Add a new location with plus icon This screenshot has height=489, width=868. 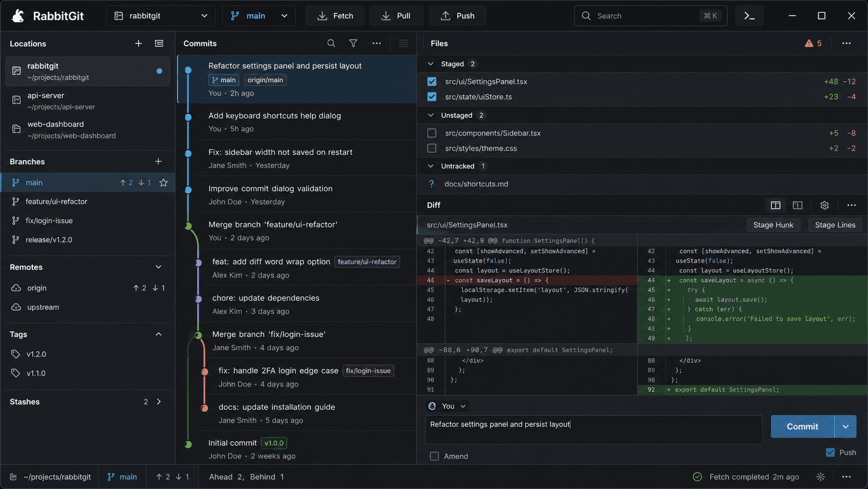click(139, 44)
